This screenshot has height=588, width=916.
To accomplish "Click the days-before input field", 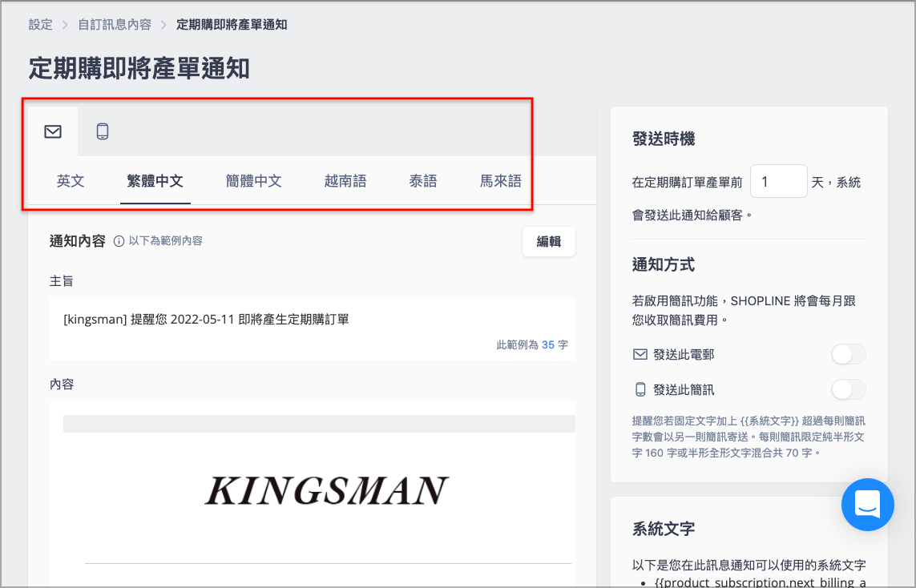I will click(778, 182).
